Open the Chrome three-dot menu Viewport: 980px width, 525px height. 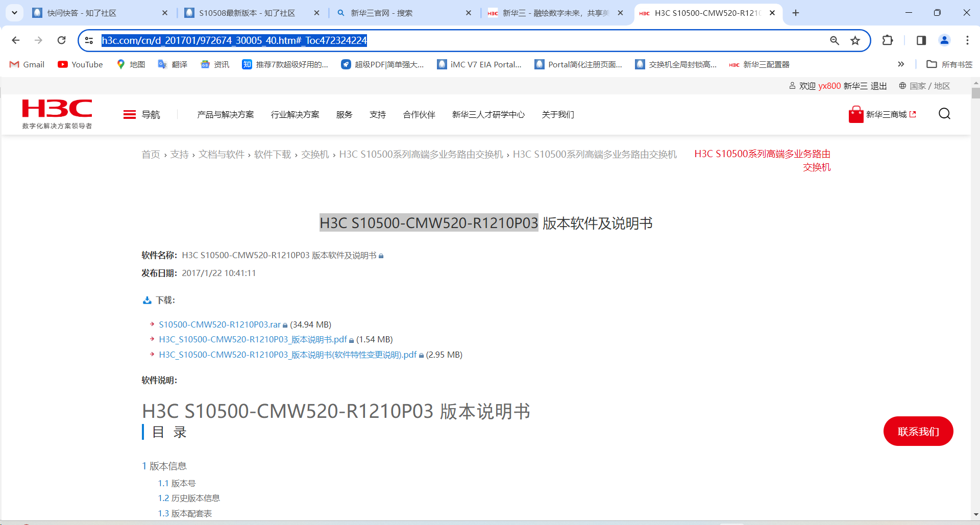tap(967, 40)
